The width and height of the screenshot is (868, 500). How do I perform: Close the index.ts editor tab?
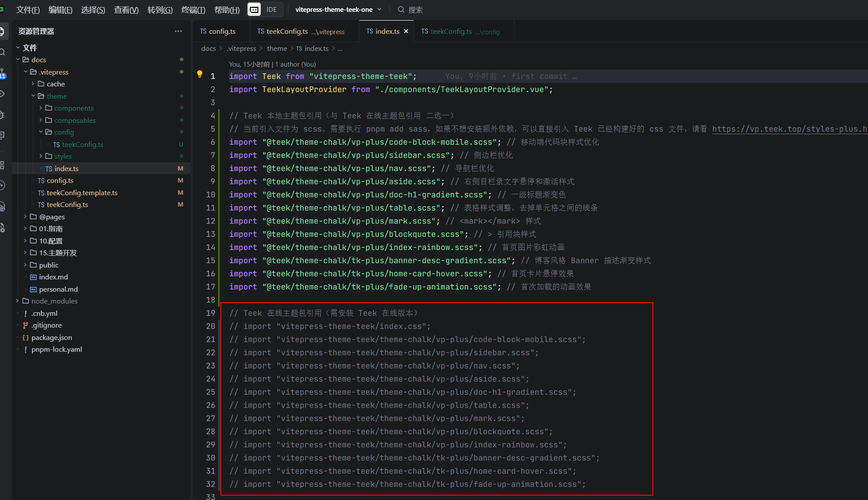coord(406,31)
